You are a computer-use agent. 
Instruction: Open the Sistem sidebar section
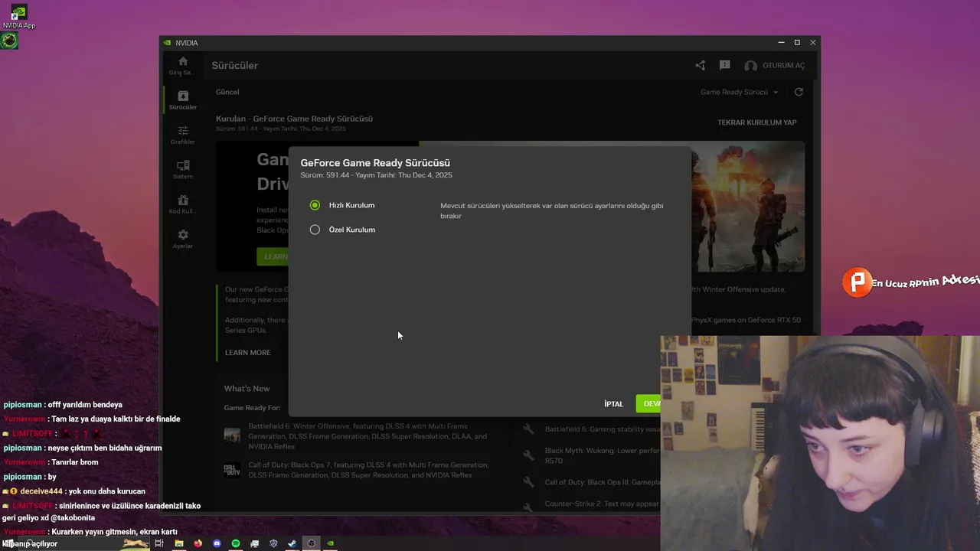click(182, 170)
